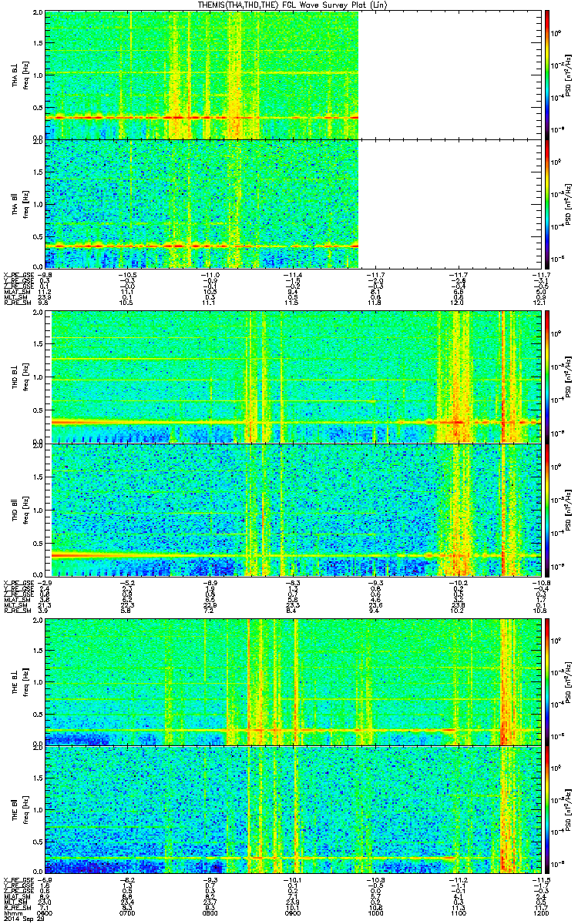578x924 pixels.
Task: Click the THD B∥ panel color bar
Action: tap(546, 510)
